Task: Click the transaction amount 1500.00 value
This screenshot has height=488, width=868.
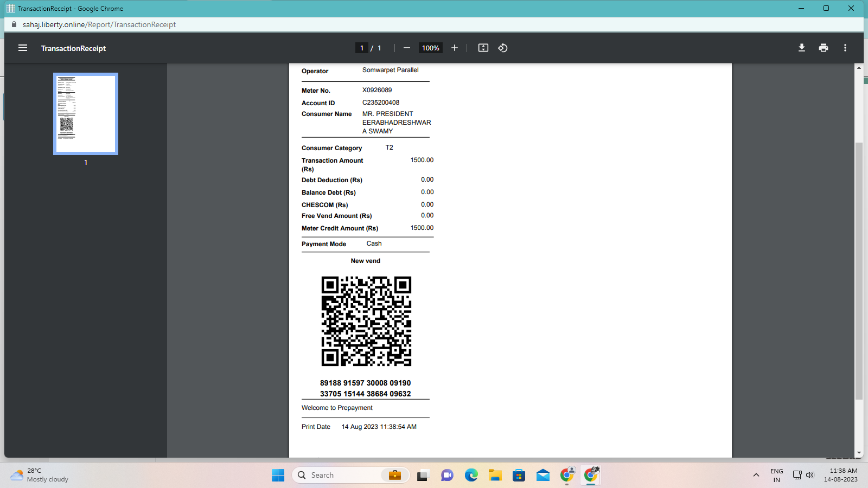Action: pos(422,160)
